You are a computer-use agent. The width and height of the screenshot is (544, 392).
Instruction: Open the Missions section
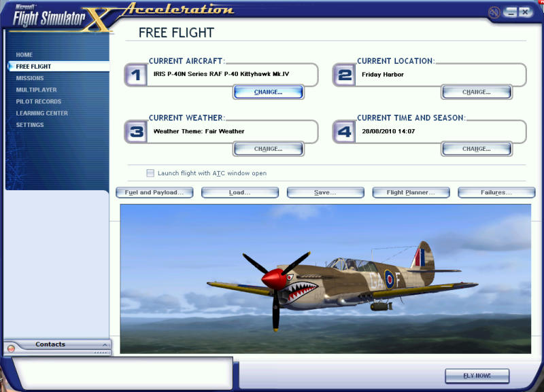point(30,78)
